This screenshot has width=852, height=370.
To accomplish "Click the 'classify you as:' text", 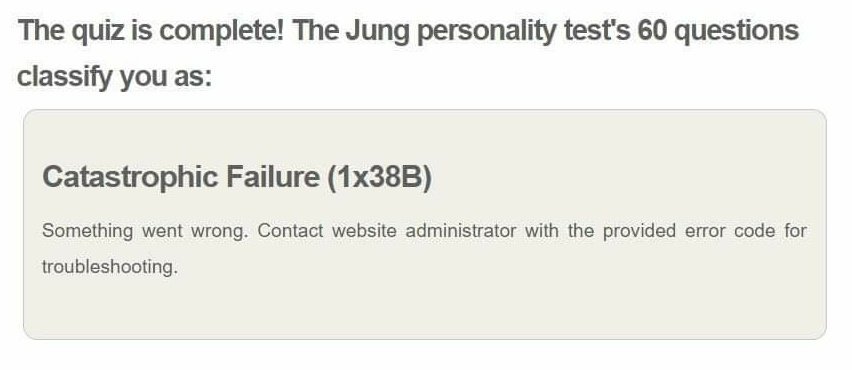I will click(114, 77).
